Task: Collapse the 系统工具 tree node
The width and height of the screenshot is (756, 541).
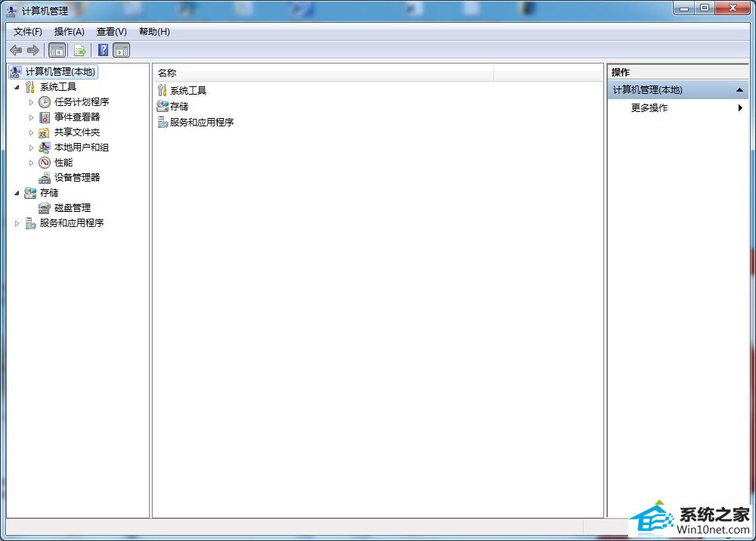Action: (17, 87)
